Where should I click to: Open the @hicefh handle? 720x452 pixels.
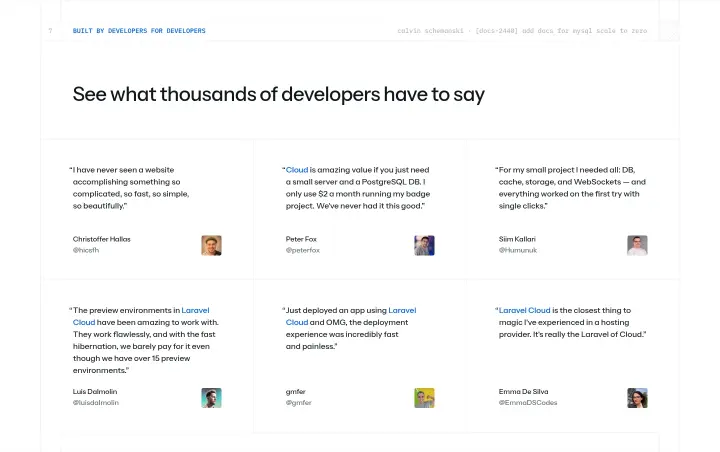86,250
